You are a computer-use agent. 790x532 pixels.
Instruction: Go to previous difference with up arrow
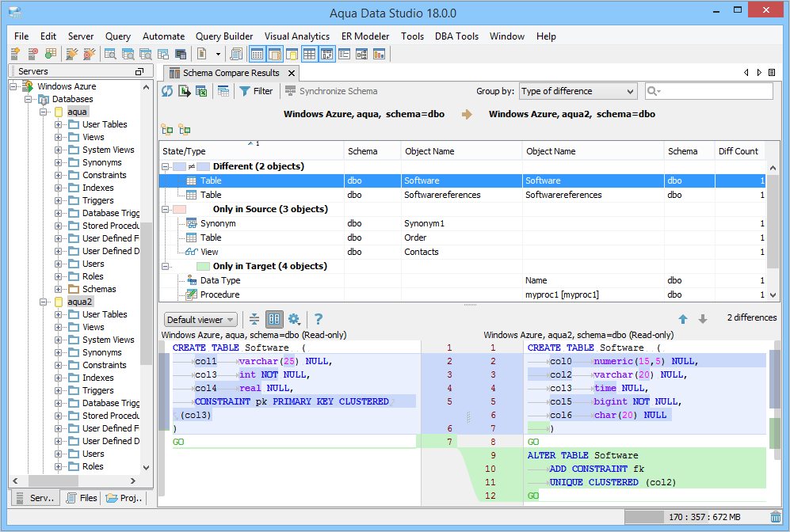click(x=683, y=318)
